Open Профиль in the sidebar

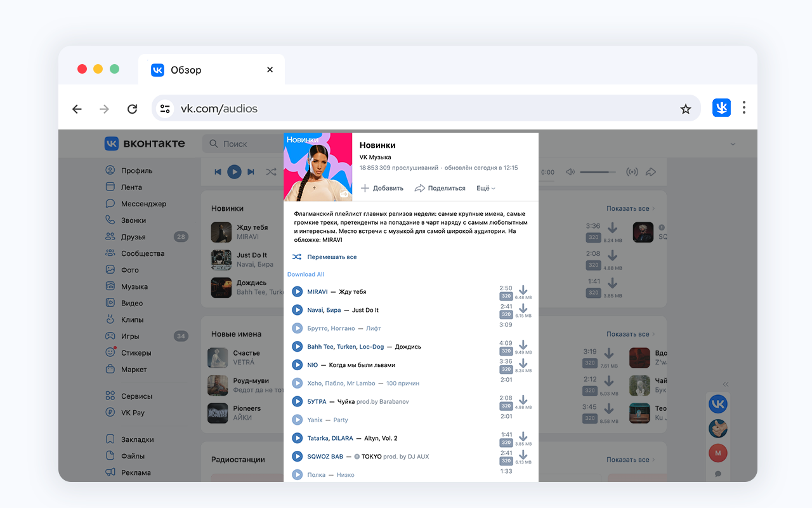pyautogui.click(x=129, y=170)
